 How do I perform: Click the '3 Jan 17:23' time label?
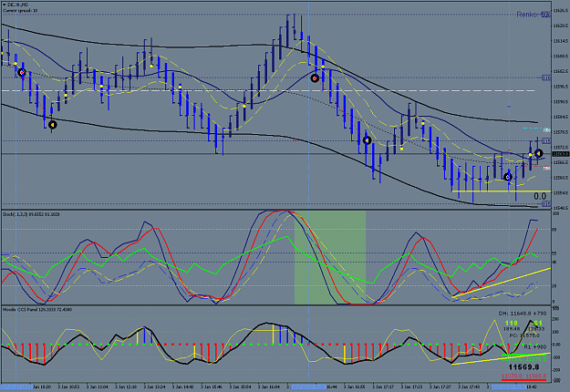click(x=412, y=387)
